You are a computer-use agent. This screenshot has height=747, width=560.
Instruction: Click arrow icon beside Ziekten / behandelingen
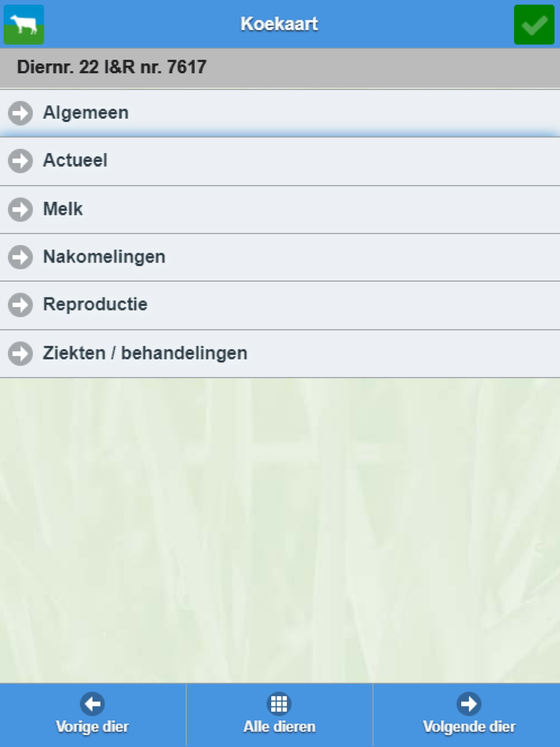(21, 353)
